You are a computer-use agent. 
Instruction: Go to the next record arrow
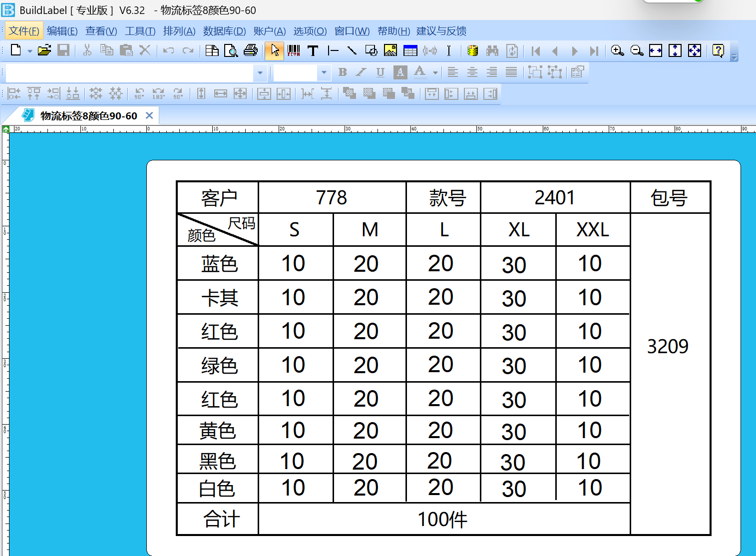click(x=575, y=50)
